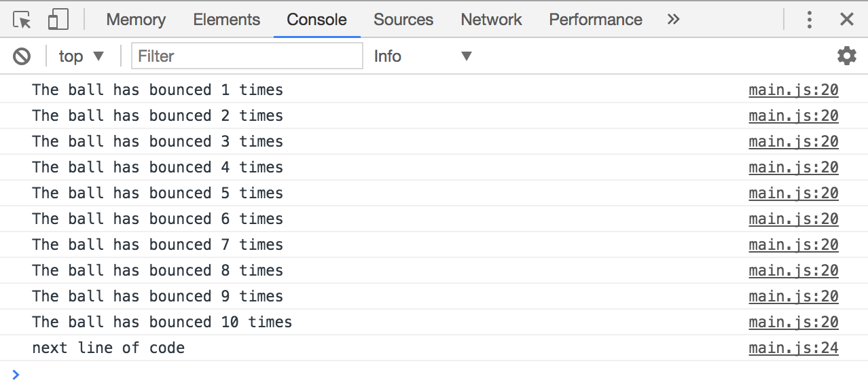Open the Sources tab
The image size is (868, 387).
[403, 20]
